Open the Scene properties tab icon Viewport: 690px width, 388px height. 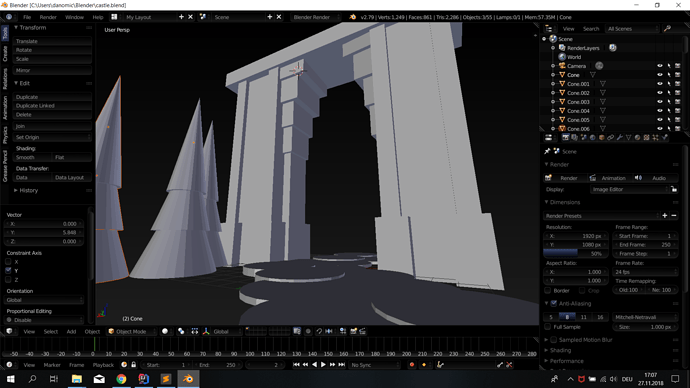point(584,138)
